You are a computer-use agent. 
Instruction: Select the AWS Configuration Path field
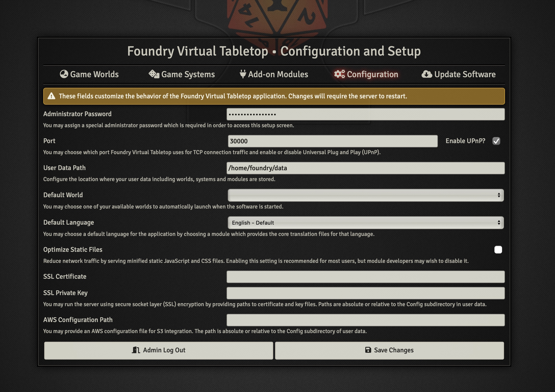tap(366, 320)
